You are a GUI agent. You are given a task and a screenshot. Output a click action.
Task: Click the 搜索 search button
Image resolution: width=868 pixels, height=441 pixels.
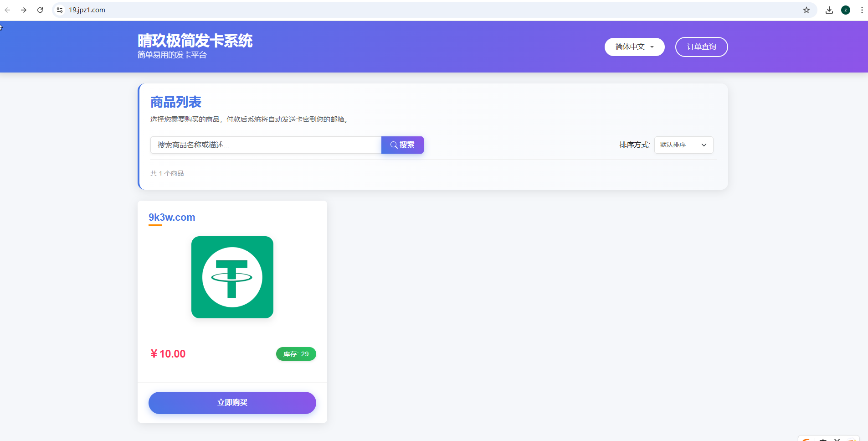(402, 145)
